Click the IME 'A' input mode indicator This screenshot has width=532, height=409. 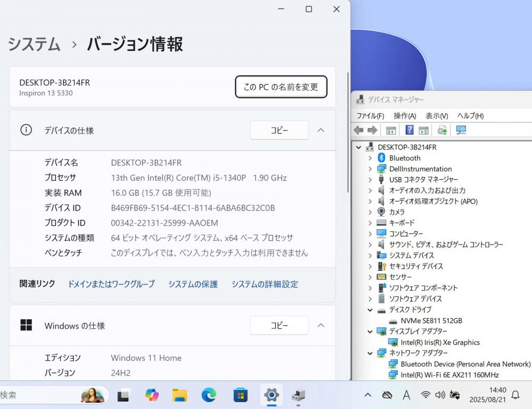[406, 395]
